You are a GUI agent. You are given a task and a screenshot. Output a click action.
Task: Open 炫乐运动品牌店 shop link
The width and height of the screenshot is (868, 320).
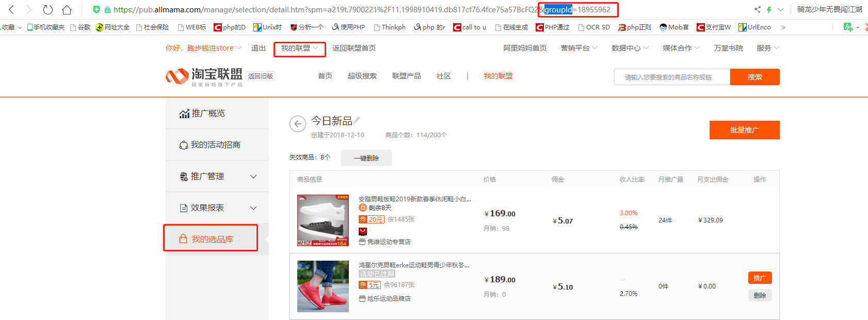[389, 298]
